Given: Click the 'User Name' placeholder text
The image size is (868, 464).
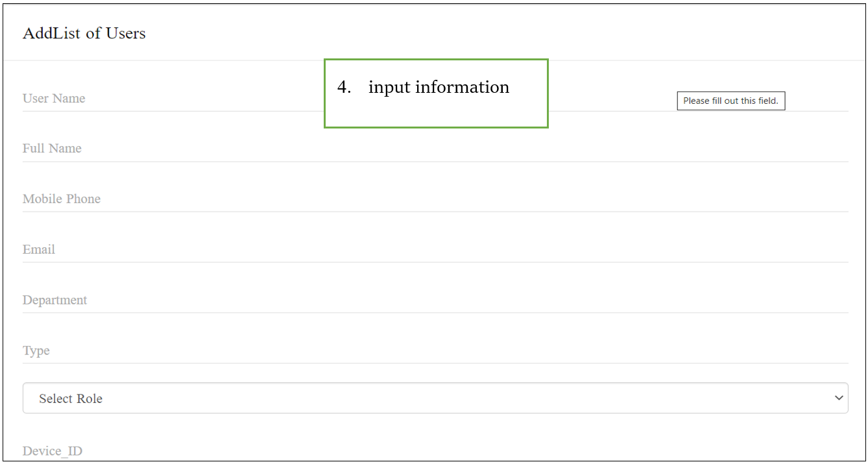Looking at the screenshot, I should 54,99.
